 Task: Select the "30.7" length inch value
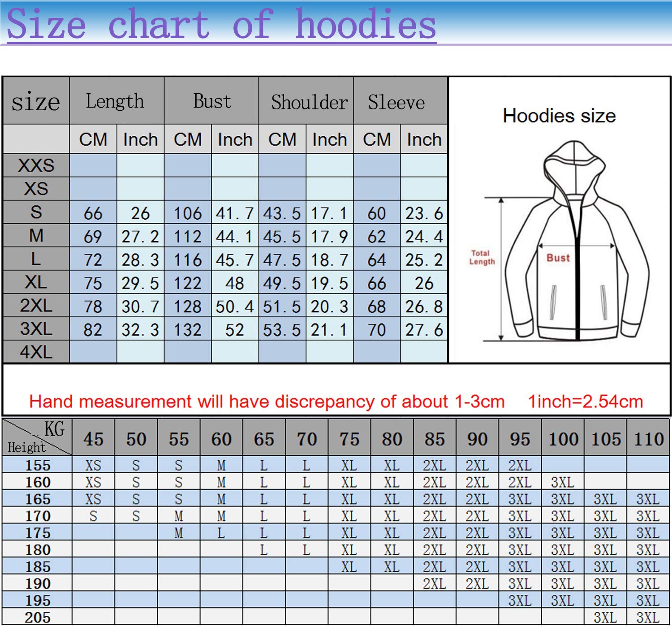coord(140,306)
